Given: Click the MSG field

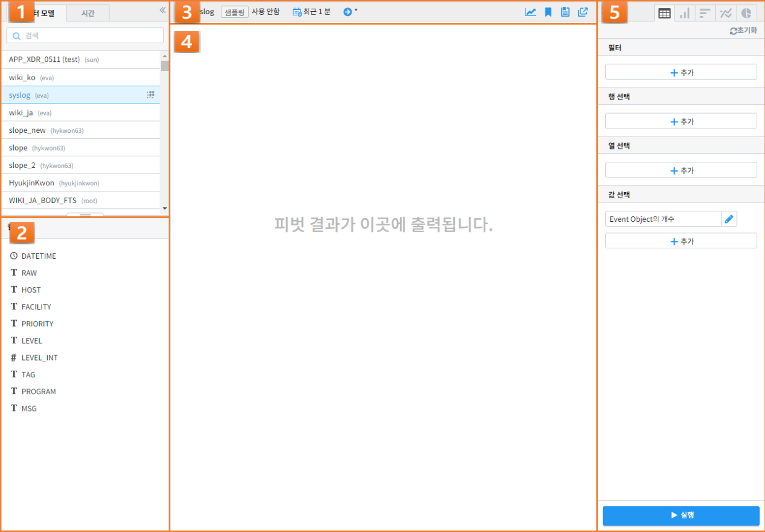Looking at the screenshot, I should click(24, 408).
